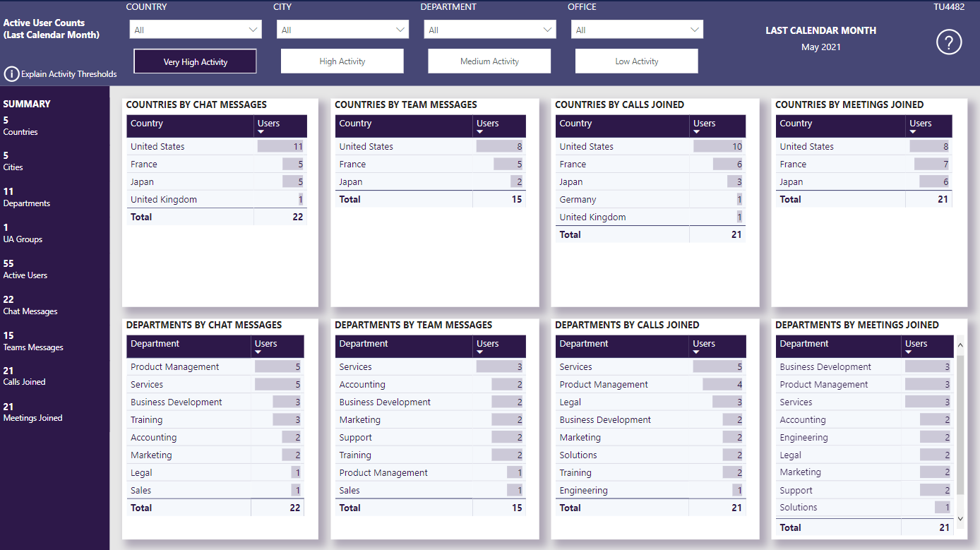
Task: Click Department header in Departments by Chat Messages
Action: (x=189, y=346)
